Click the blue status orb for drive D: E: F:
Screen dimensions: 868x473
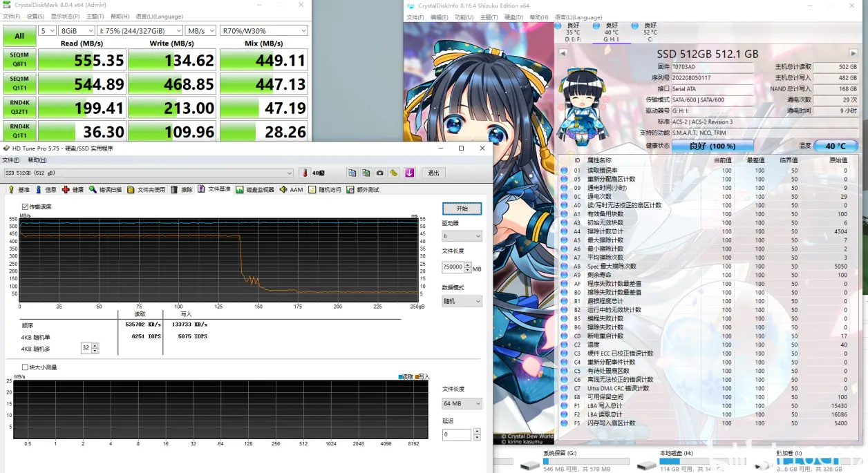[x=558, y=26]
